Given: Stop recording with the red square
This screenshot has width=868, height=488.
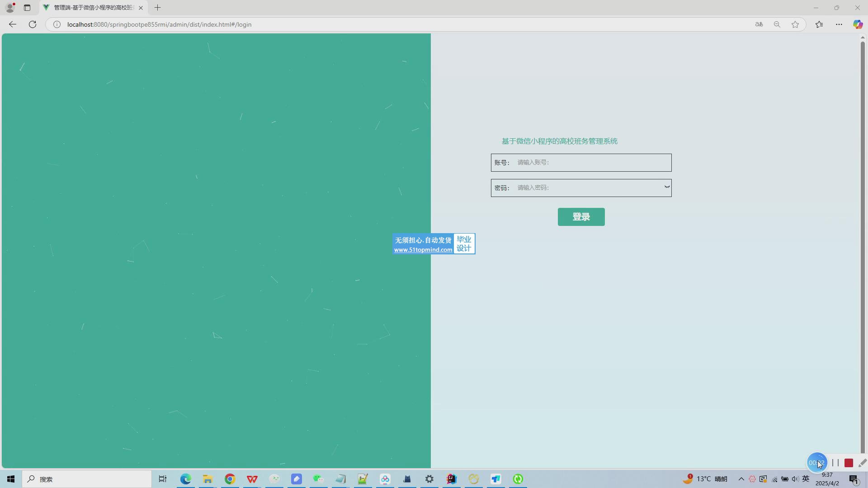Looking at the screenshot, I should tap(849, 463).
